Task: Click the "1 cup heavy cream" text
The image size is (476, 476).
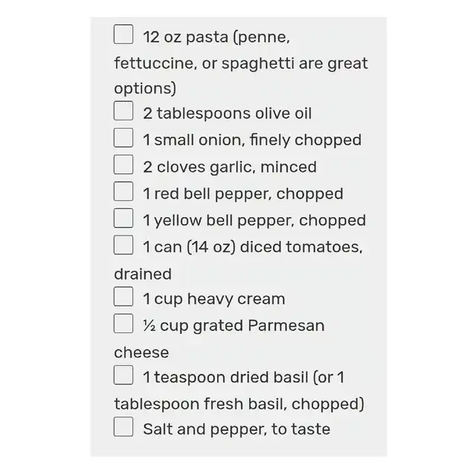Action: coord(214,300)
